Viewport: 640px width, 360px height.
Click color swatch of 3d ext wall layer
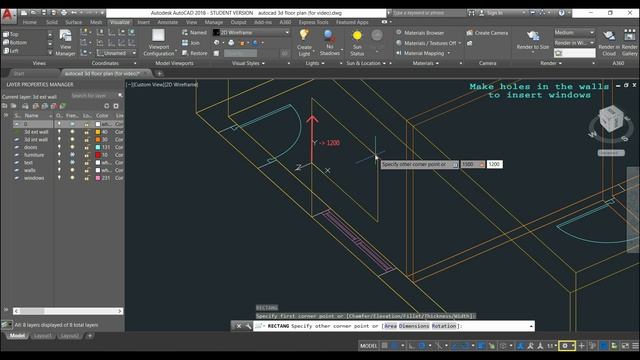(98, 132)
